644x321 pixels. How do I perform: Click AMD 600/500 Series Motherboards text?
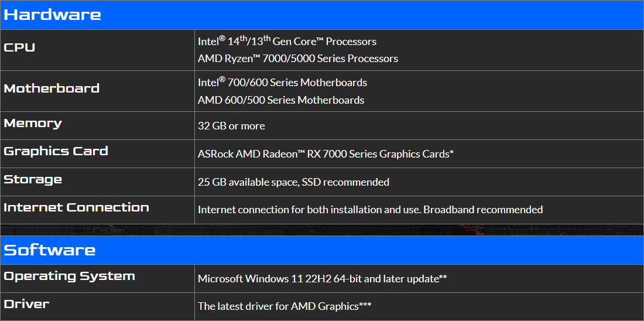[280, 100]
